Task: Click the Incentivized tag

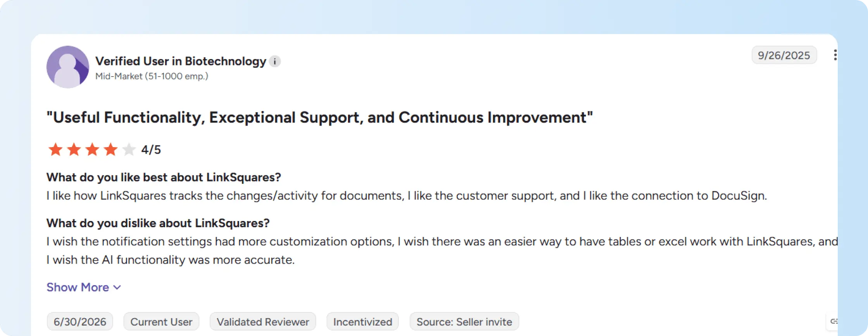Action: pos(363,322)
